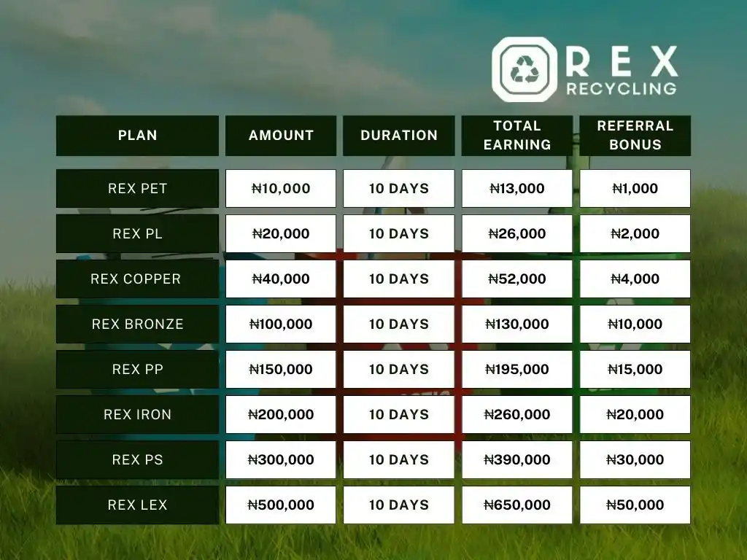This screenshot has width=747, height=560.
Task: Select the AMOUNT column header
Action: pyautogui.click(x=281, y=135)
